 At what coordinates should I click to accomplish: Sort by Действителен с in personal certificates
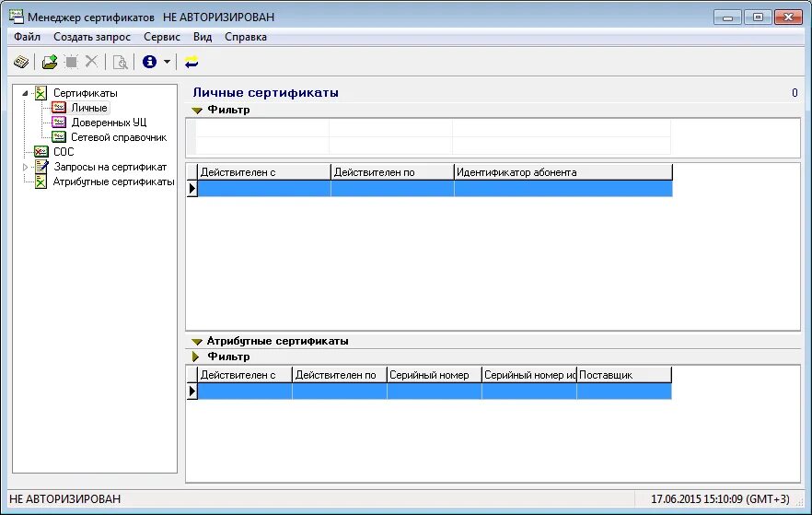tap(263, 172)
